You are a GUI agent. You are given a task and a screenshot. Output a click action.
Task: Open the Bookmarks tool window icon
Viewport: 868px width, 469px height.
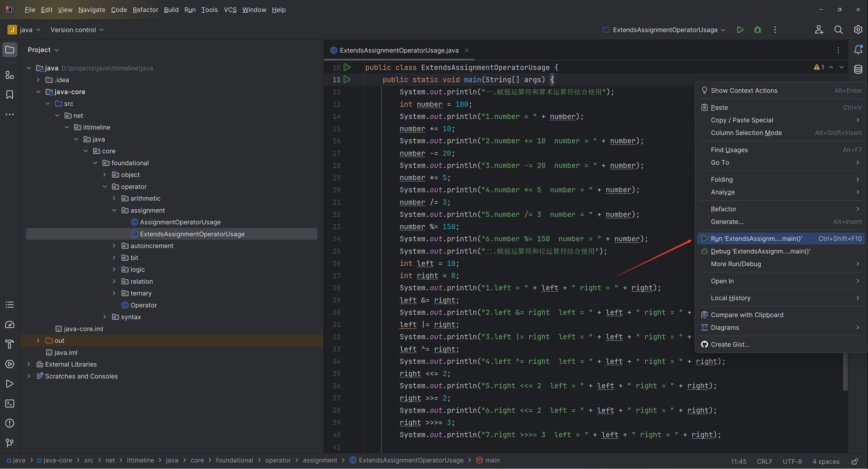click(10, 95)
